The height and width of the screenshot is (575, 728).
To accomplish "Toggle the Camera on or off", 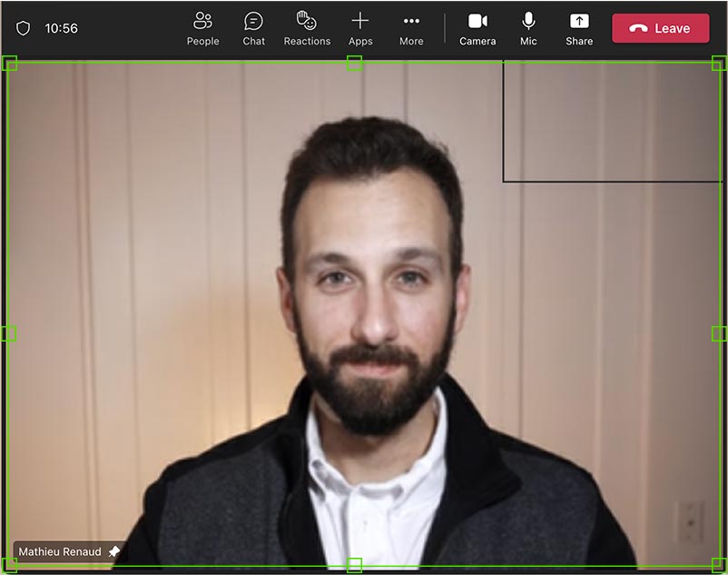I will pyautogui.click(x=477, y=29).
